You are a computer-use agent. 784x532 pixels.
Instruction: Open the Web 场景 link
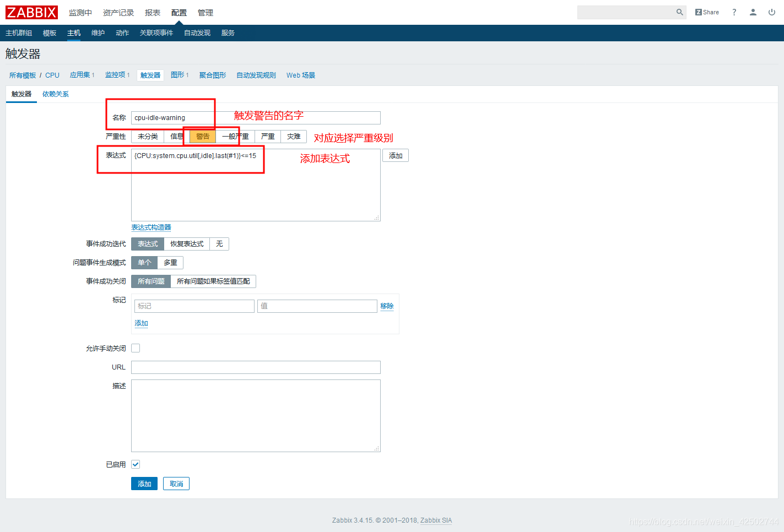pos(301,75)
